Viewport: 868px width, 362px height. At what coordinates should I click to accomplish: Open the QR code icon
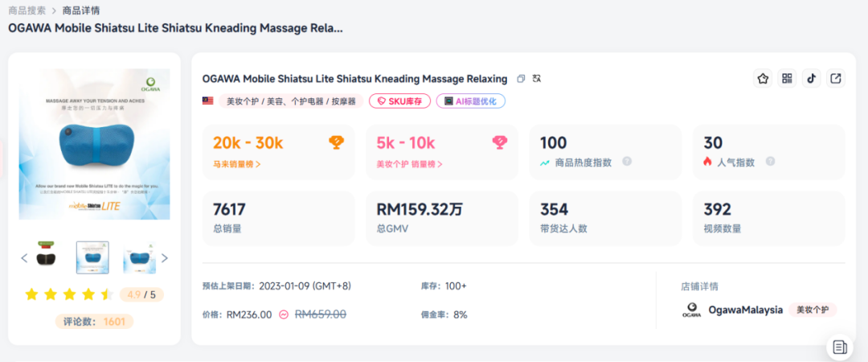(x=787, y=79)
